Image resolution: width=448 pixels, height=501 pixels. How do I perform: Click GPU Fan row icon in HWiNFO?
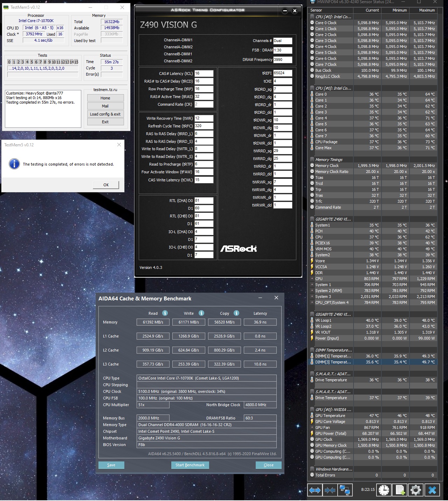312,427
